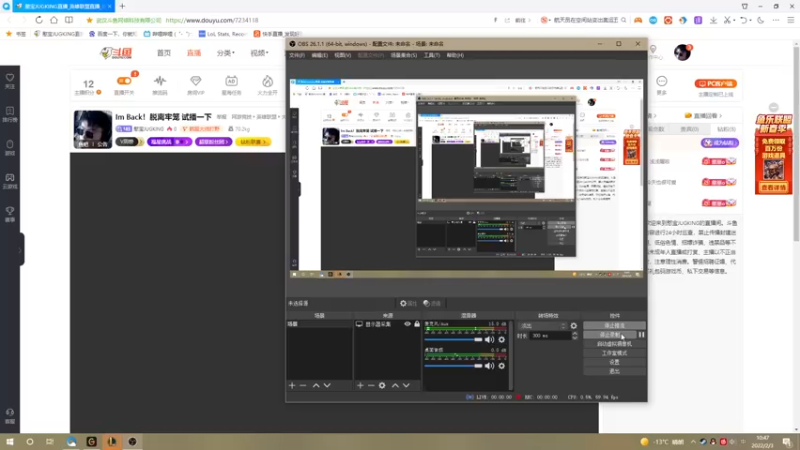This screenshot has width=800, height=450.
Task: Mute the first mixer audio channel speaker
Action: coord(489,340)
